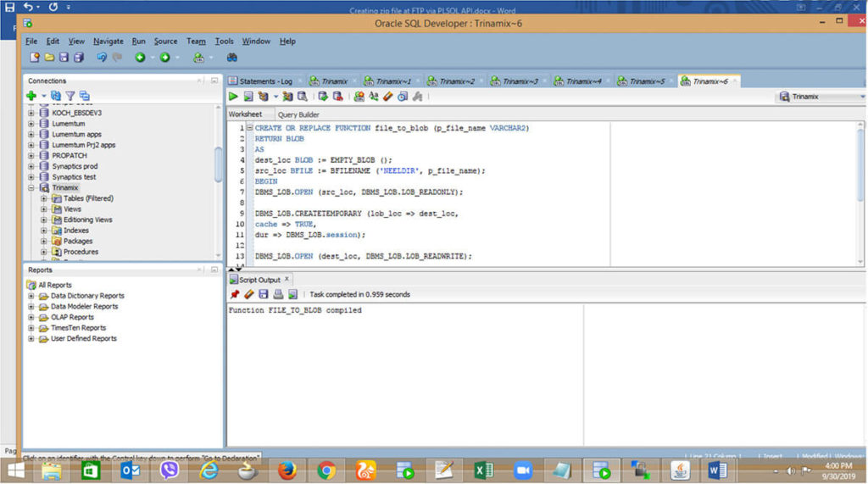The height and width of the screenshot is (484, 868).
Task: Click the green Back navigation arrow
Action: pyautogui.click(x=140, y=57)
